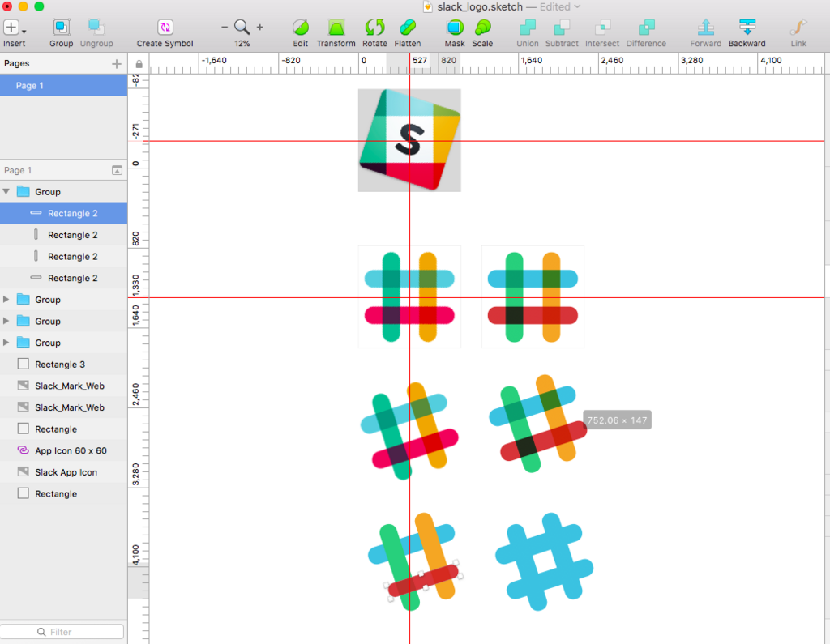Select Page 1 in Pages list

click(x=63, y=85)
